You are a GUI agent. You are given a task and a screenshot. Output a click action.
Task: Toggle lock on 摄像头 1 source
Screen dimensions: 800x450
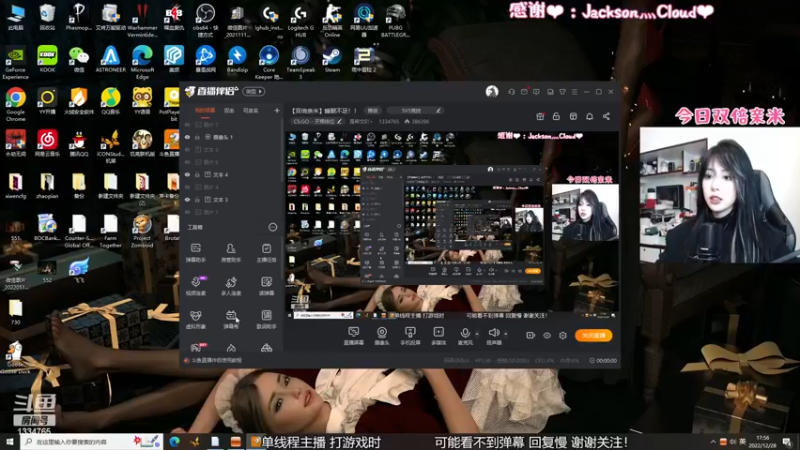pos(197,137)
